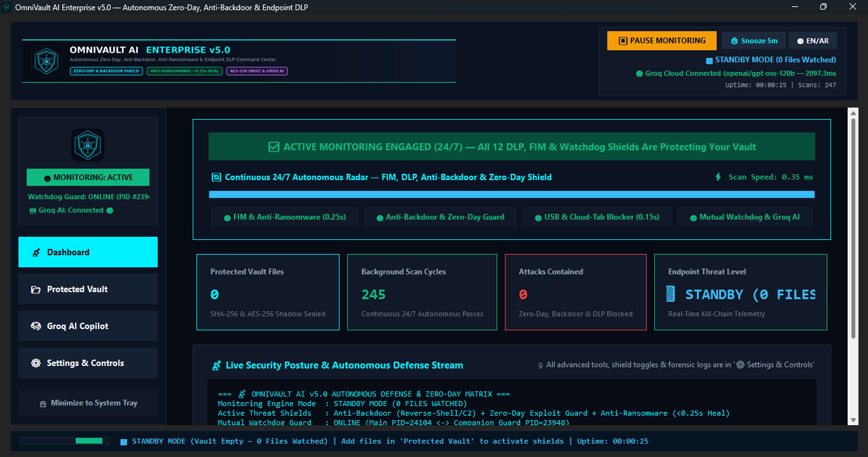The width and height of the screenshot is (868, 457).
Task: Click the Mutual Watchdog & Groq AI pill
Action: [745, 217]
